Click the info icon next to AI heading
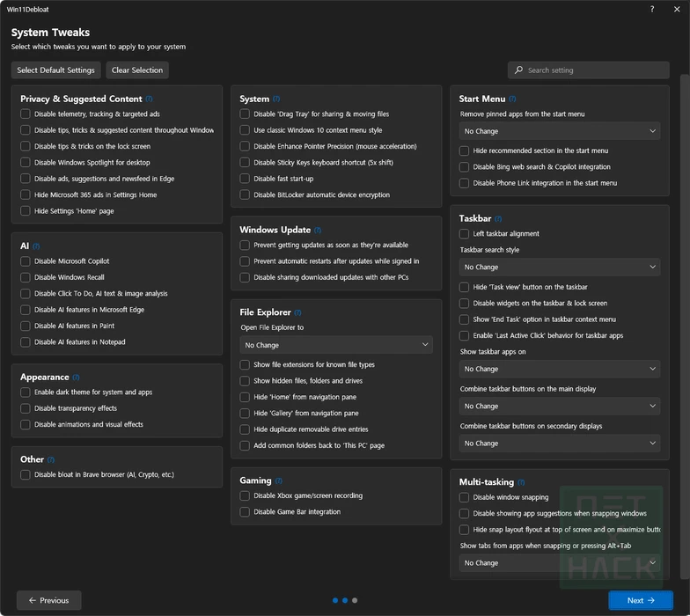This screenshot has height=616, width=690. (36, 246)
